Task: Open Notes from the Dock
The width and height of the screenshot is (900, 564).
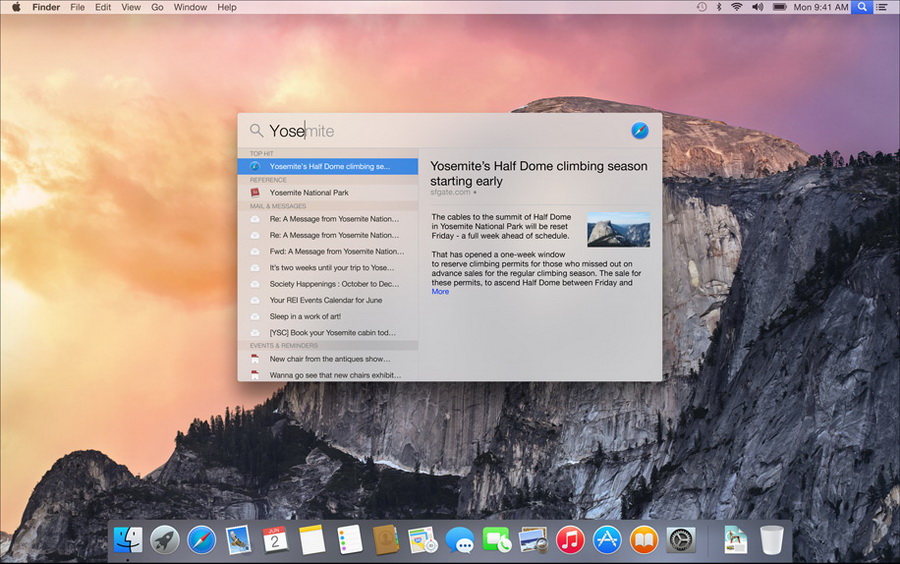Action: [x=312, y=540]
